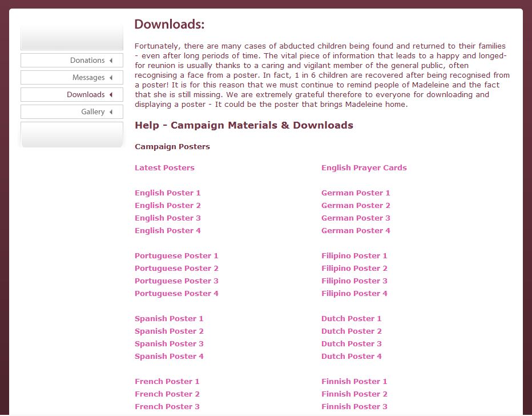The width and height of the screenshot is (532, 416).
Task: Open French Poster 1 link
Action: (167, 382)
